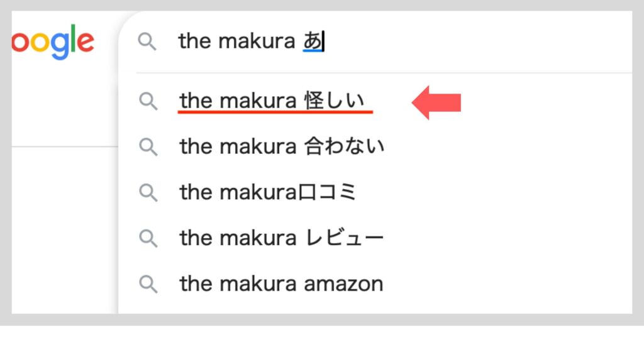Focus the search field containing "the makura あ"
This screenshot has height=362, width=644.
tap(440, 42)
